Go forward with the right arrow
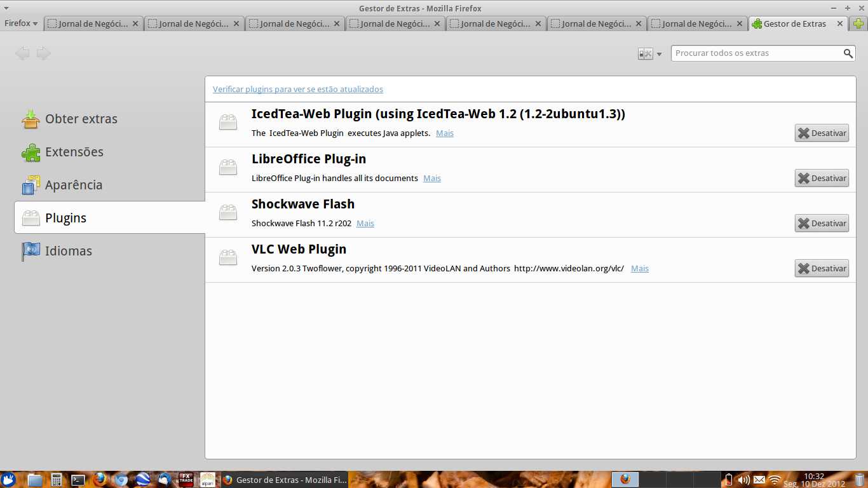 (x=43, y=53)
